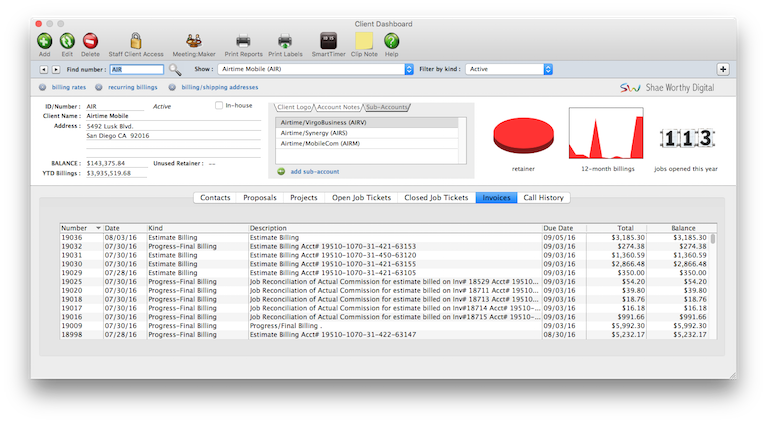Click the Edit toolbar icon

(x=67, y=41)
